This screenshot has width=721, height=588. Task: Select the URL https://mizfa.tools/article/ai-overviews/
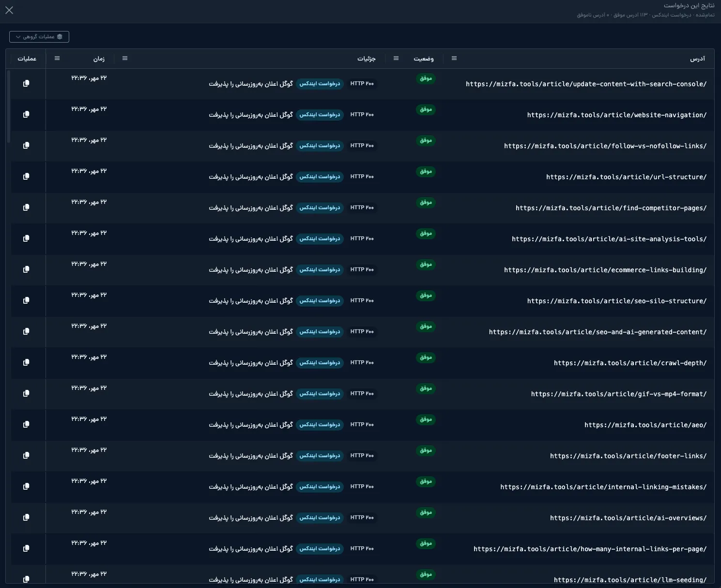click(x=628, y=518)
